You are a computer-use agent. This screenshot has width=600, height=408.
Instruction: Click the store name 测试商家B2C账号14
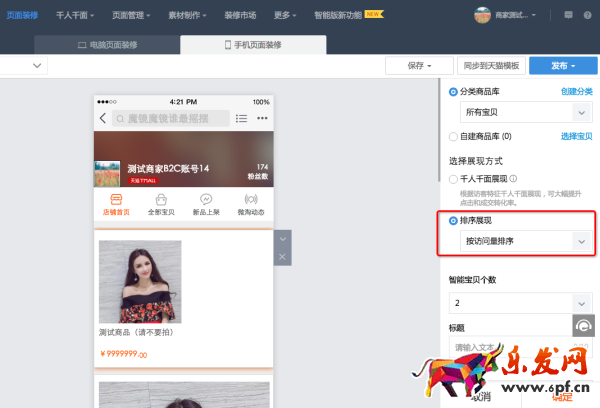point(168,168)
